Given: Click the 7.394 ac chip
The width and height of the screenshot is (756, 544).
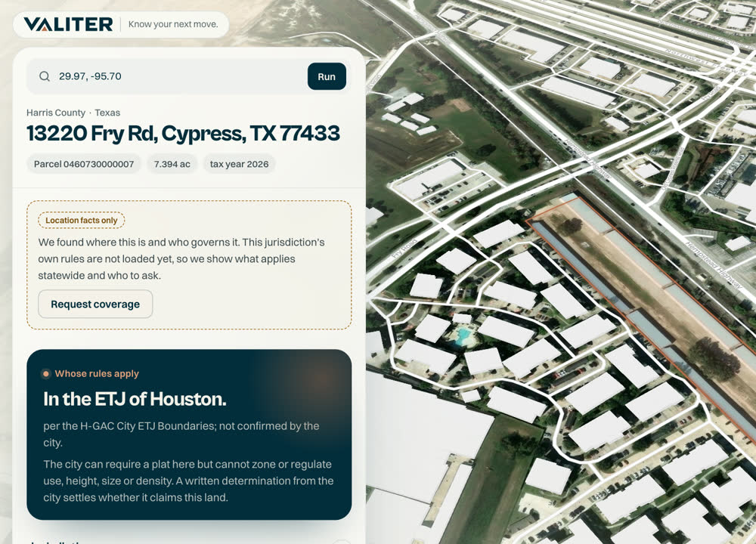Looking at the screenshot, I should 172,164.
